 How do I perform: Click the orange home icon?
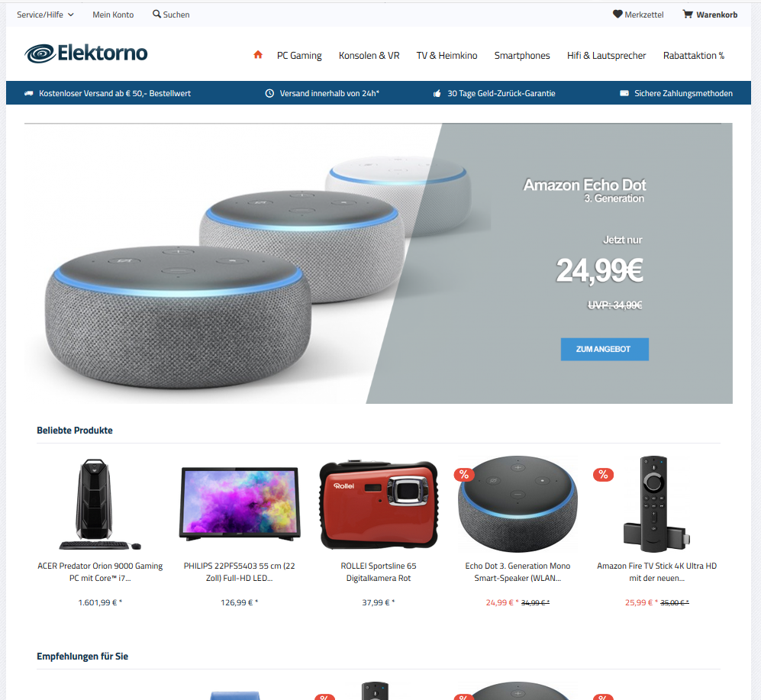(x=258, y=55)
